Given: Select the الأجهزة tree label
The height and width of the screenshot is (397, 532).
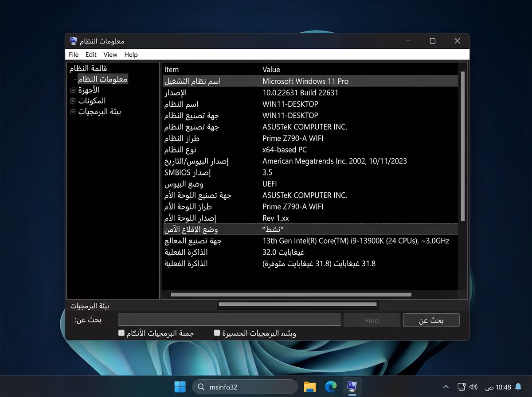Looking at the screenshot, I should click(89, 90).
